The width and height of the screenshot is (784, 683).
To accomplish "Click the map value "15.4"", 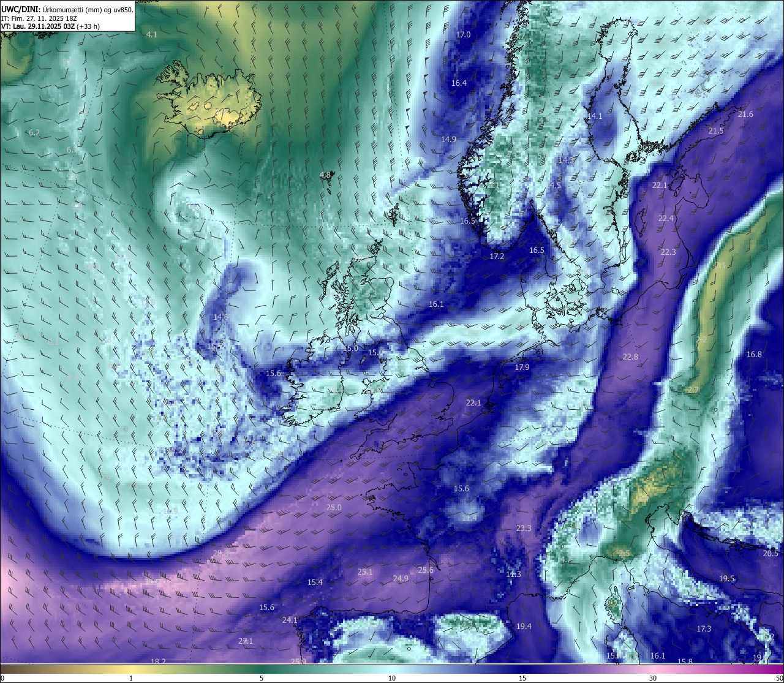I will point(315,583).
